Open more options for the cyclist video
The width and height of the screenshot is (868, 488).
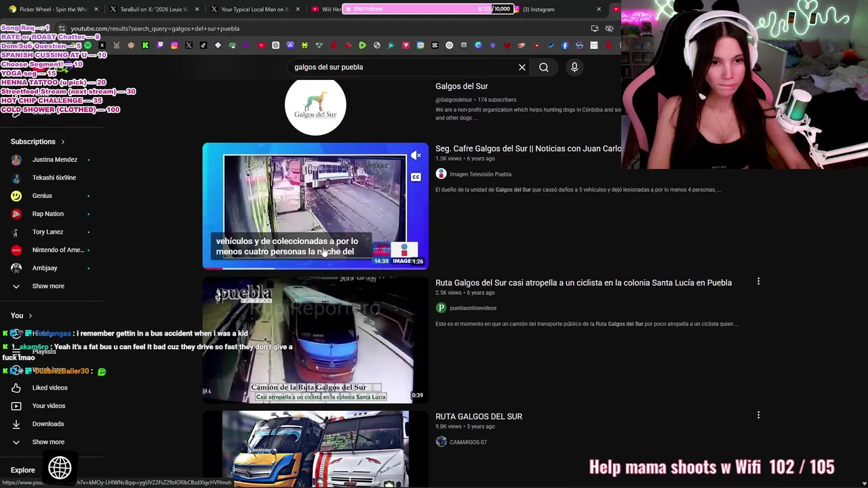(758, 281)
